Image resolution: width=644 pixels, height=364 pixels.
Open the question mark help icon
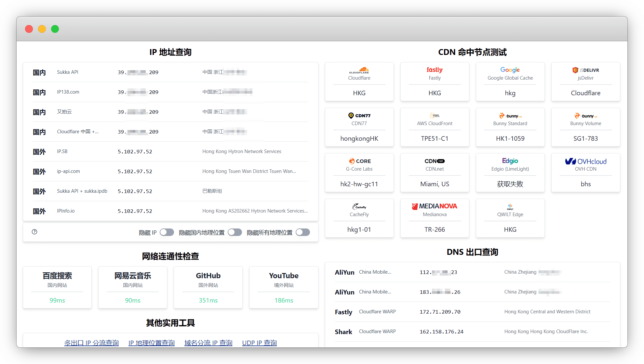(x=34, y=232)
